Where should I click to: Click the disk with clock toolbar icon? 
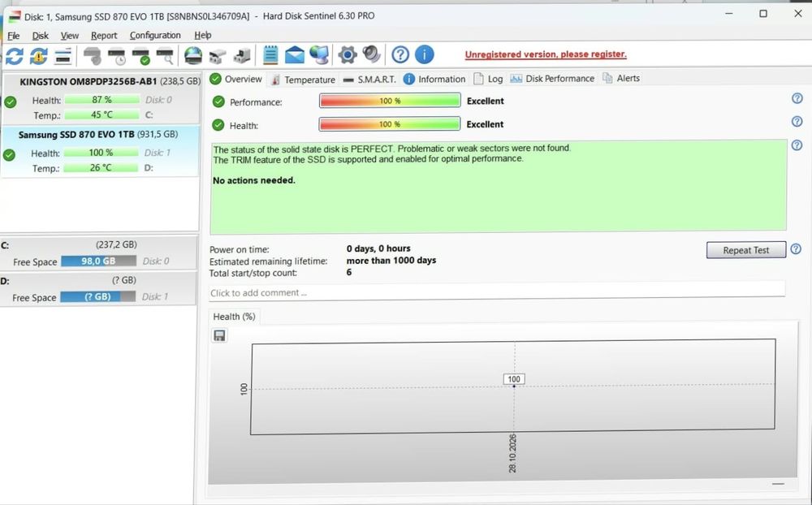pos(116,55)
